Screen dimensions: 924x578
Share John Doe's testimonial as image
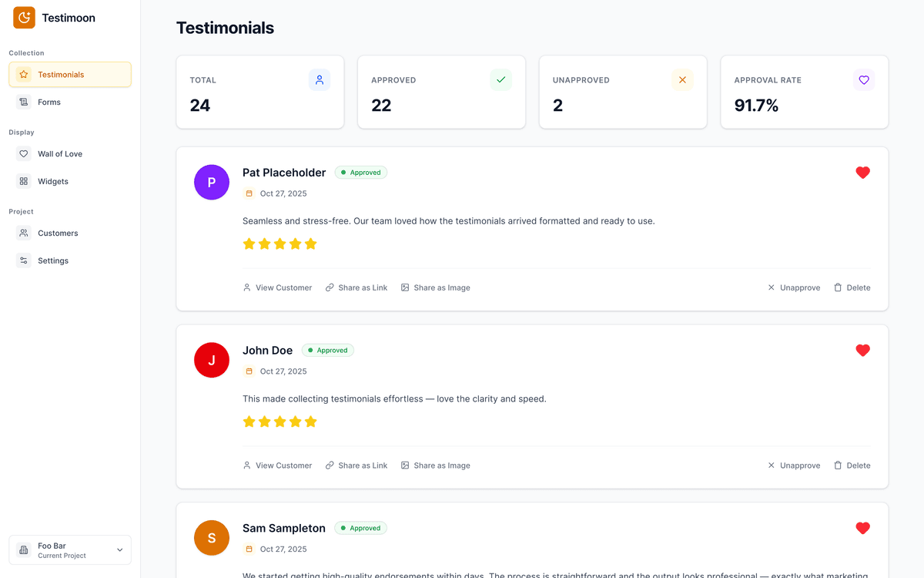click(x=435, y=465)
